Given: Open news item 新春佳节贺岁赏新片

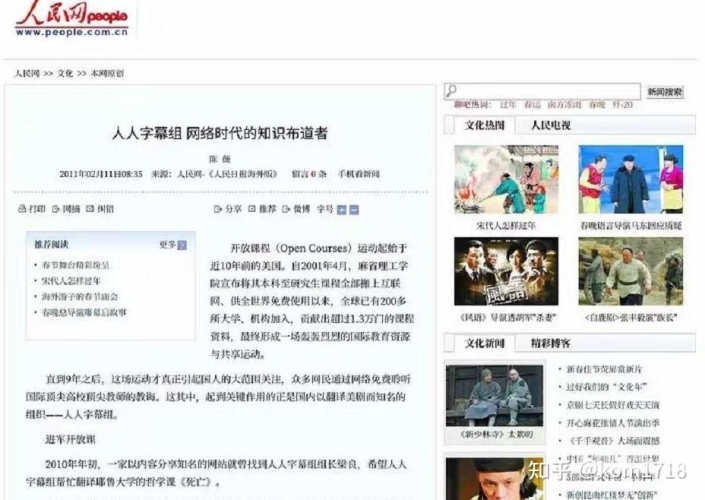Looking at the screenshot, I should pos(604,369).
